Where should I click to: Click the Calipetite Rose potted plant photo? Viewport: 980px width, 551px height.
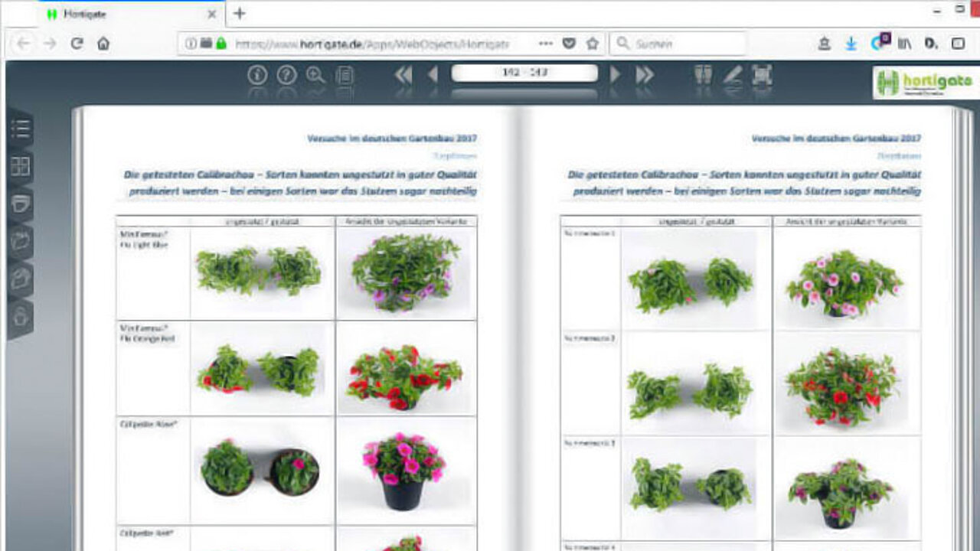[404, 470]
